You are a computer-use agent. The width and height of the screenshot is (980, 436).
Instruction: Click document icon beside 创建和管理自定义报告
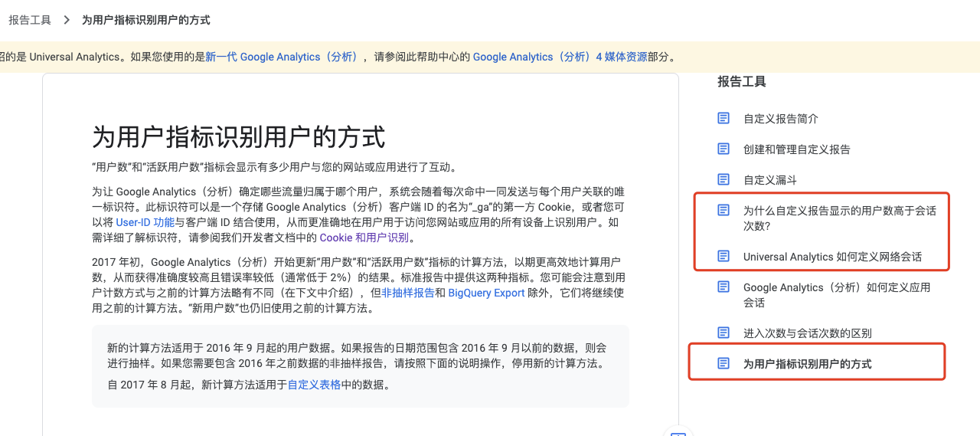point(724,149)
